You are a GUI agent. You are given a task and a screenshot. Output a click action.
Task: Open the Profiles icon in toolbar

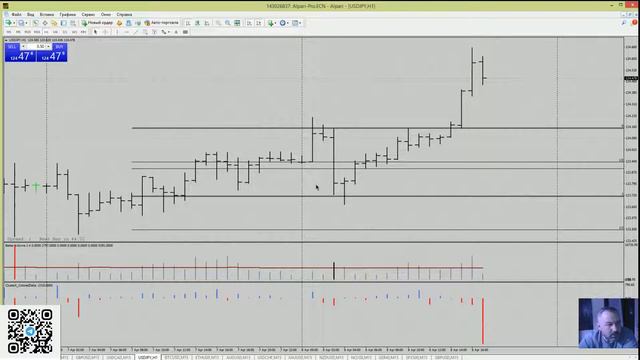point(21,23)
